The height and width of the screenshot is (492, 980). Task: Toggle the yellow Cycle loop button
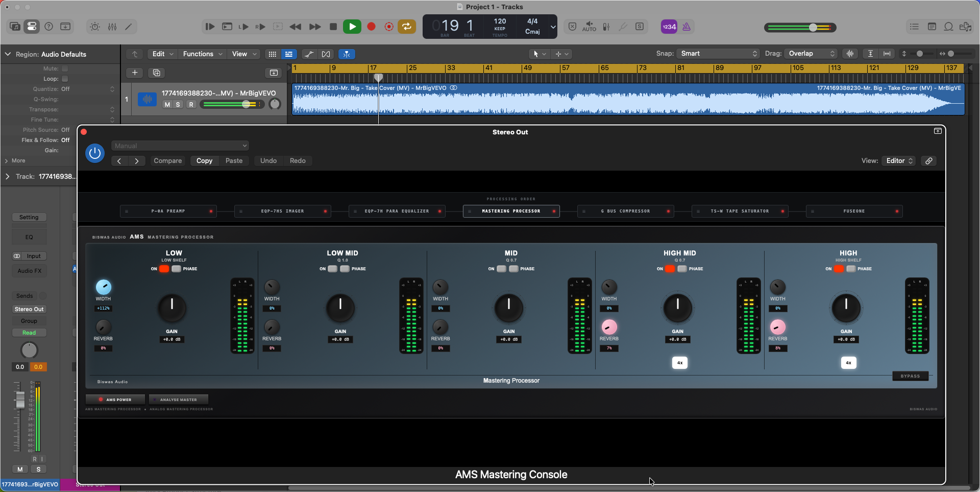point(407,27)
